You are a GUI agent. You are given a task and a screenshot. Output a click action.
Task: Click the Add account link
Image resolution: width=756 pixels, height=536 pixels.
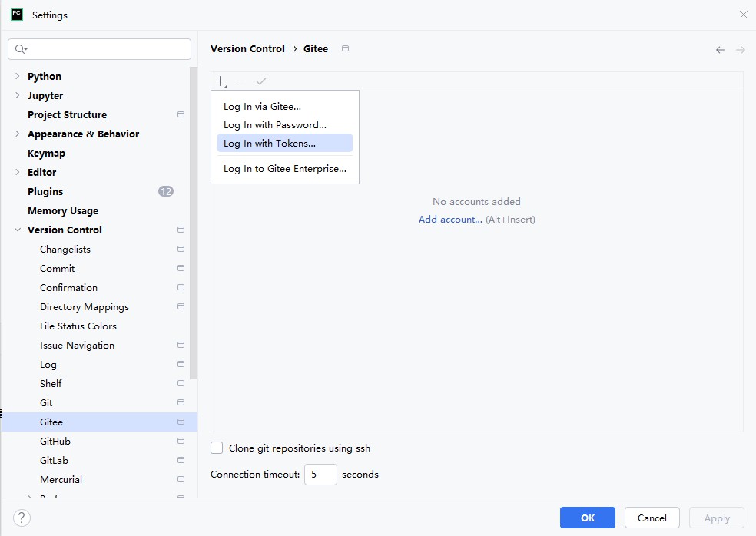[450, 220]
